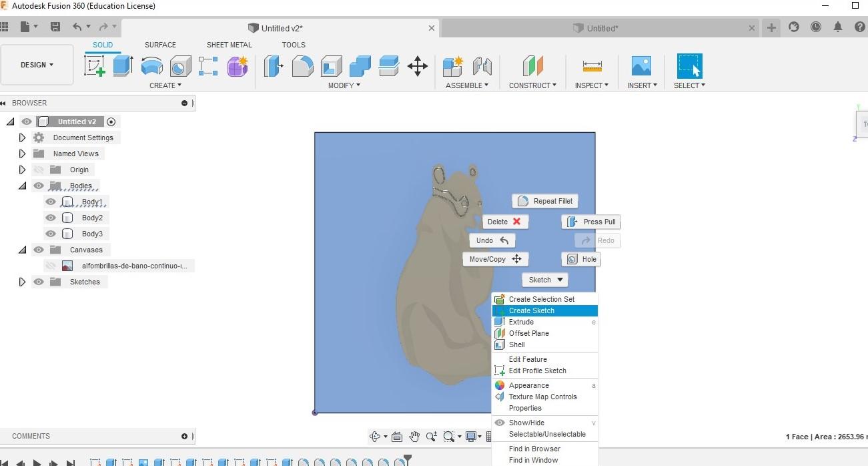This screenshot has height=466, width=868.
Task: Click Repeat Fillet in marking menu
Action: 545,201
